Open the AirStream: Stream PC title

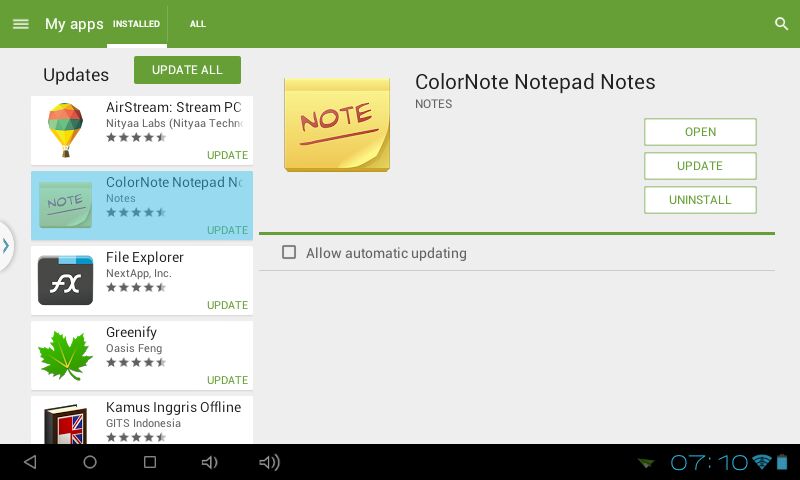pos(173,107)
